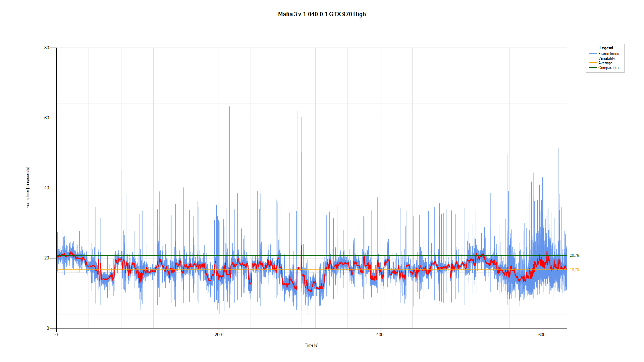
Task: Click the blue Frame times legend line
Action: [593, 54]
